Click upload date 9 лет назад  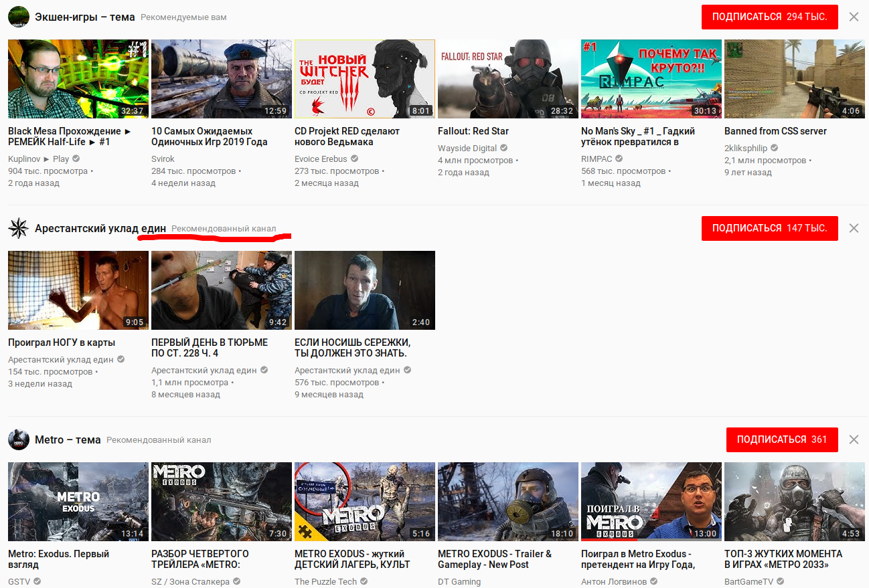coord(748,173)
